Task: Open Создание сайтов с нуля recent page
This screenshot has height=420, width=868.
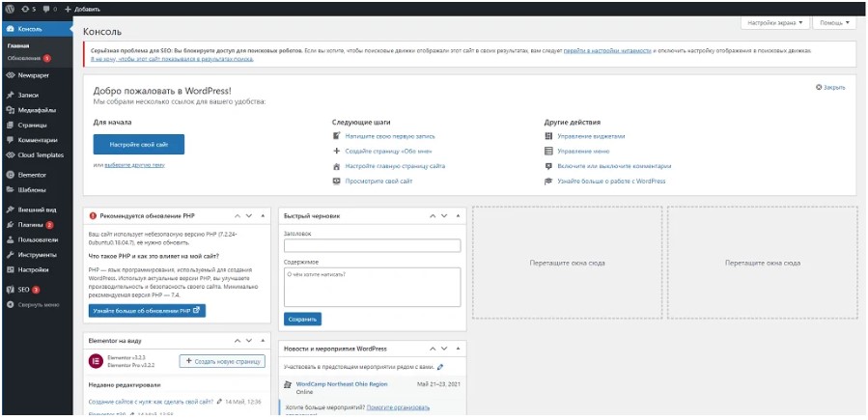Action: (x=151, y=402)
